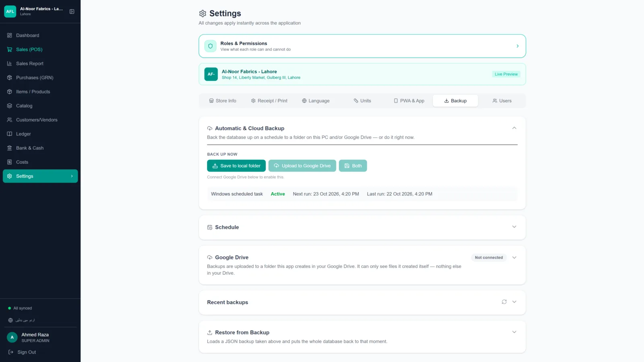The height and width of the screenshot is (362, 644).
Task: Select the Backup tab
Action: point(455,101)
